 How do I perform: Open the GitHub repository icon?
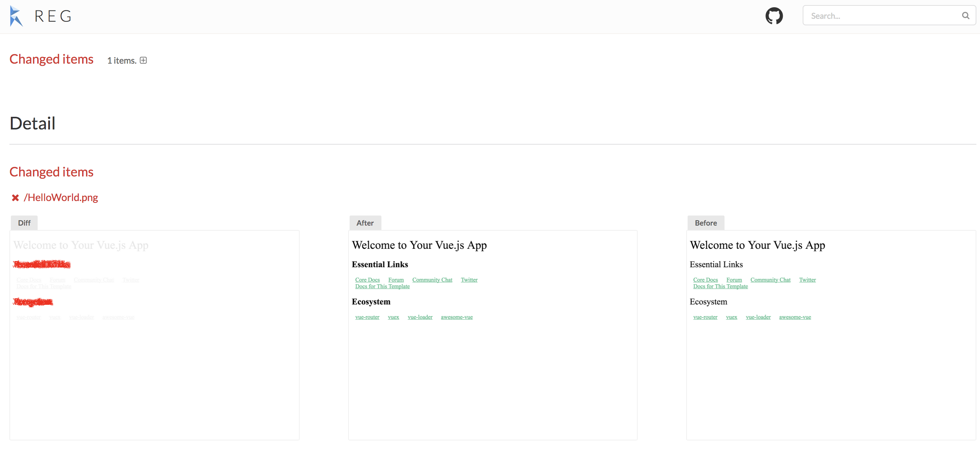(774, 16)
